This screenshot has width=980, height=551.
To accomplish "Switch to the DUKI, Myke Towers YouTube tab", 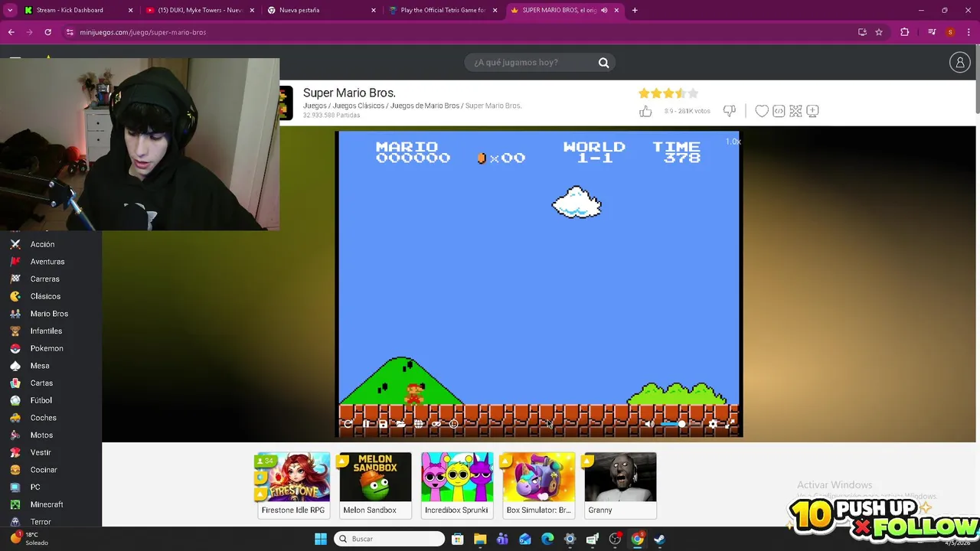I will point(201,10).
